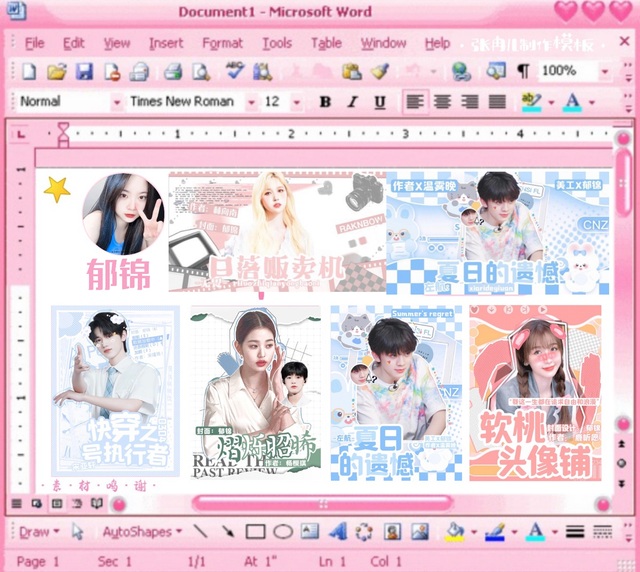Select the Arrow drawing tool
This screenshot has width=640, height=572.
click(x=229, y=532)
